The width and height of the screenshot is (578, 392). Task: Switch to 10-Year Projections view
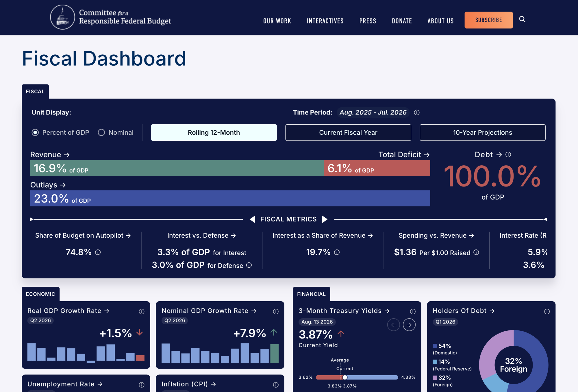[483, 133]
